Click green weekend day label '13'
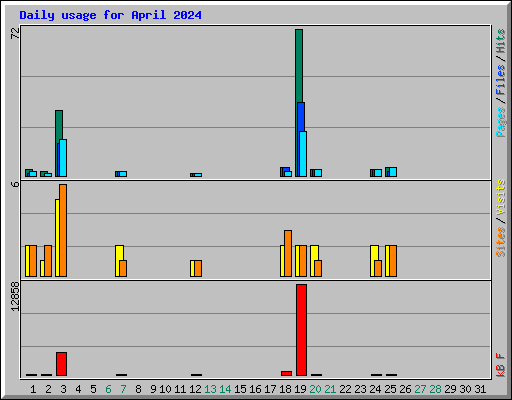The image size is (512, 400). (210, 389)
